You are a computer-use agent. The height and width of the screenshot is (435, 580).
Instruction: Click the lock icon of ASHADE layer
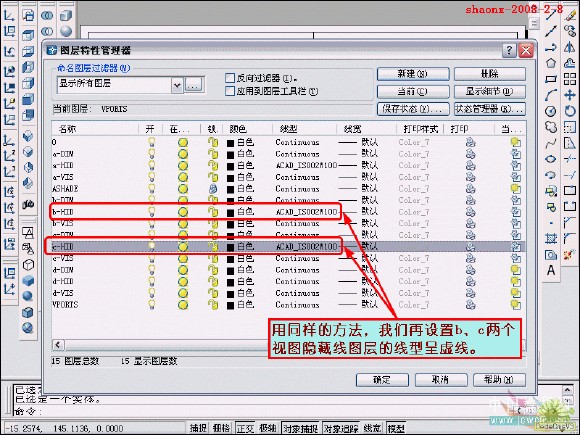[213, 189]
